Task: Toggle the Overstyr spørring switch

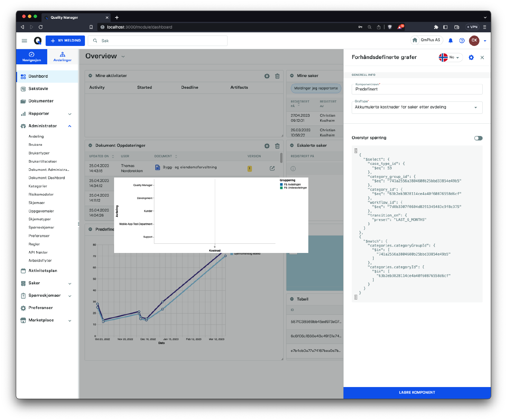Action: (478, 138)
